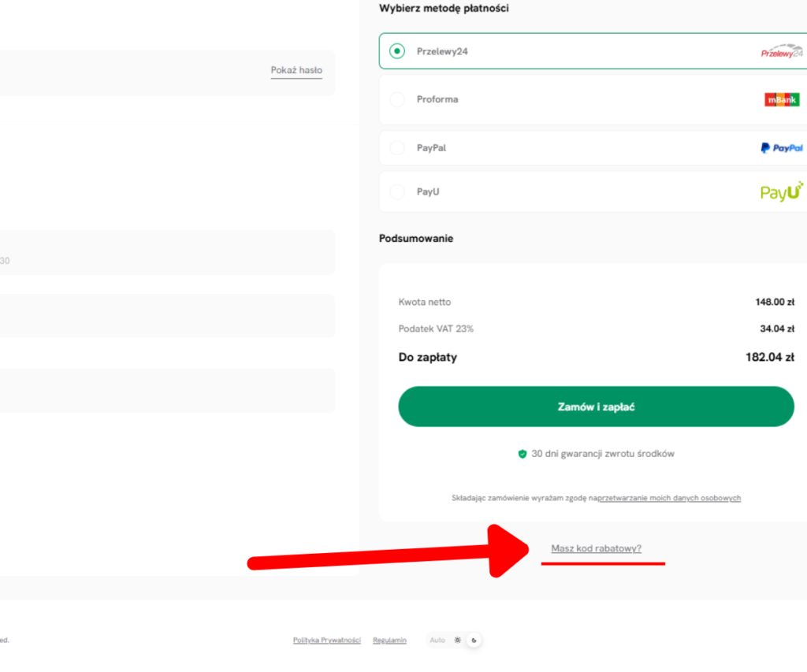
Task: Click the Pokaż hasło link
Action: [296, 70]
